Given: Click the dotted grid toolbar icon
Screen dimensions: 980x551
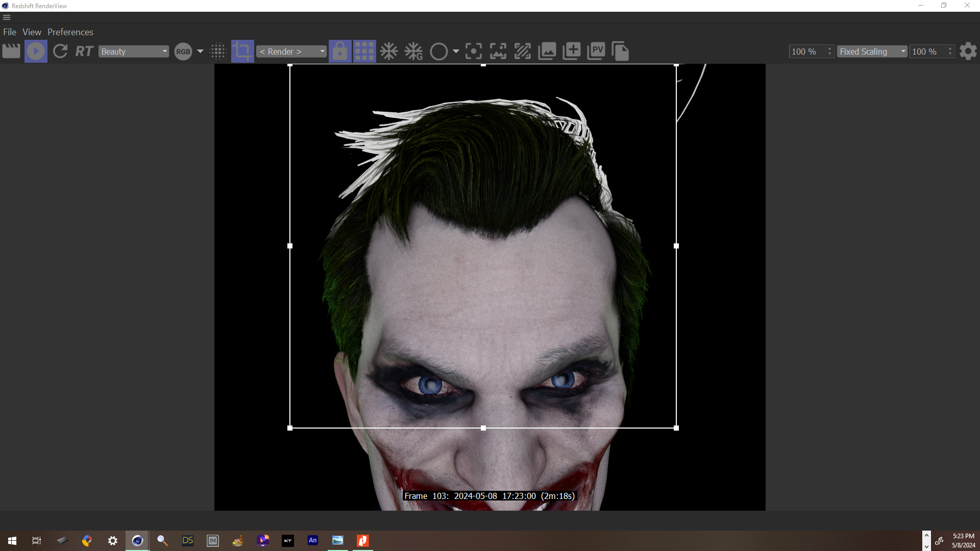Looking at the screenshot, I should click(218, 52).
